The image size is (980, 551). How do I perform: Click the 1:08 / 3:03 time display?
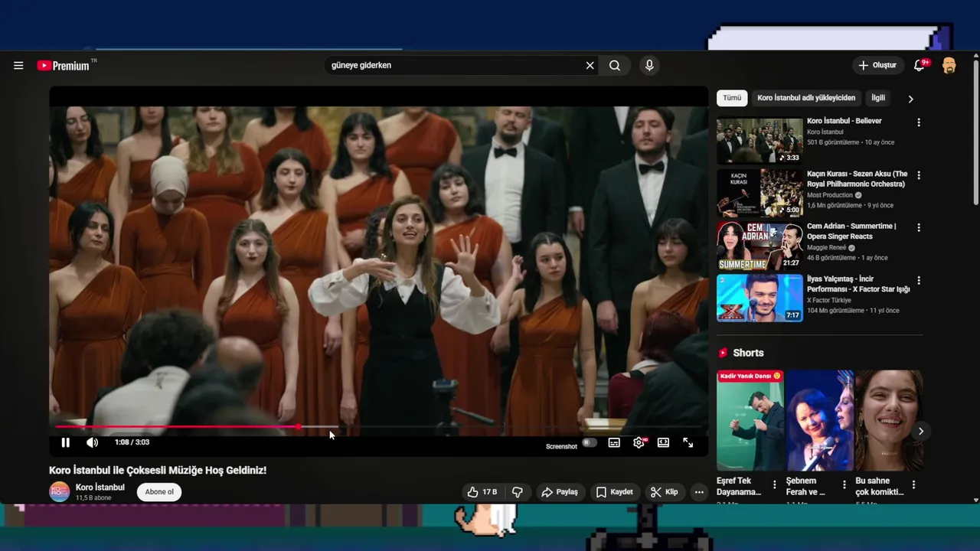pyautogui.click(x=132, y=442)
